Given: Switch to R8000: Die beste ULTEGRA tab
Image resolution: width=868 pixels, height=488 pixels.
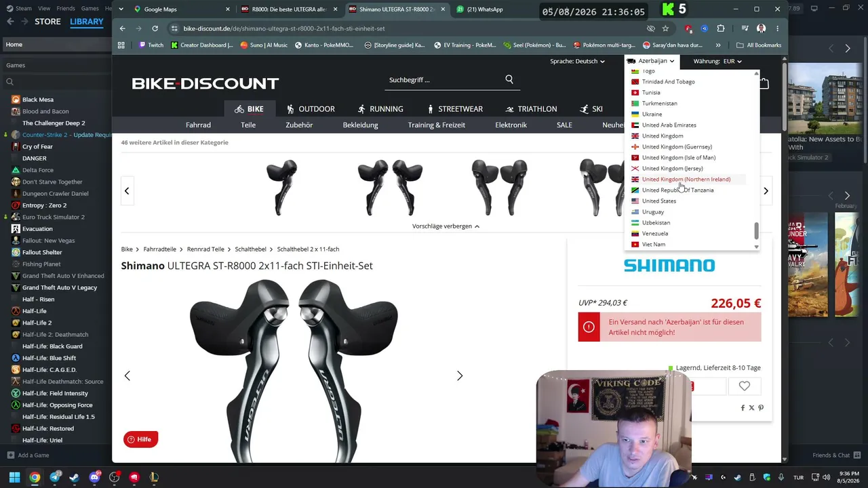Looking at the screenshot, I should click(288, 9).
